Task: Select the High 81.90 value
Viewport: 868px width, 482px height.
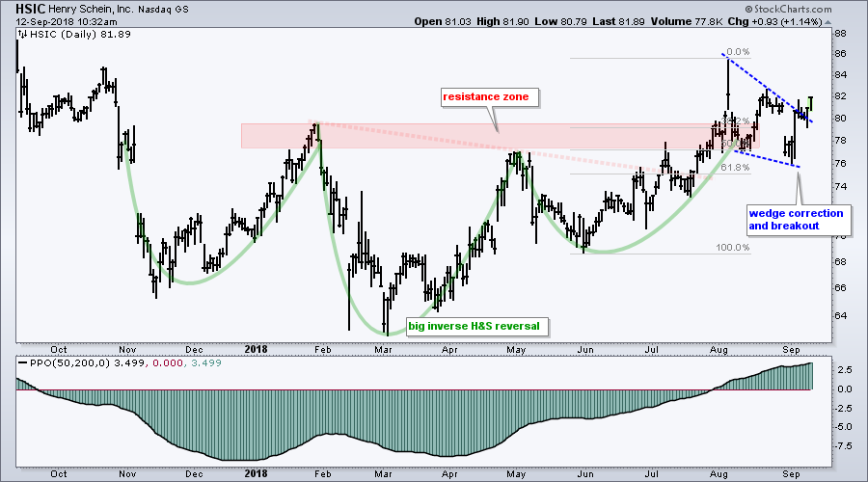Action: [x=502, y=22]
